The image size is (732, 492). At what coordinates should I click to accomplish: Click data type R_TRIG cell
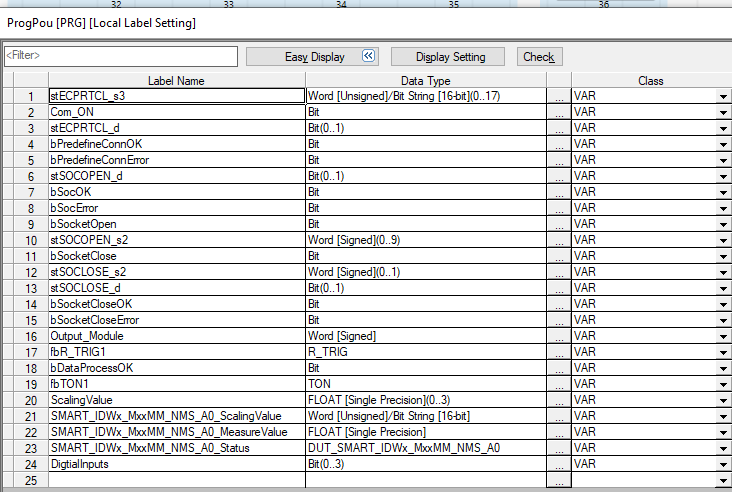pos(426,352)
